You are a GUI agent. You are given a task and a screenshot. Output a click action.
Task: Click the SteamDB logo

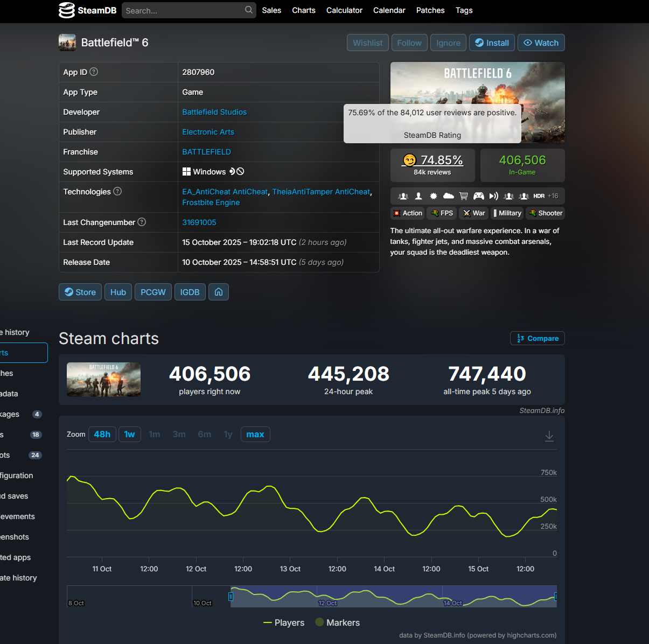88,10
